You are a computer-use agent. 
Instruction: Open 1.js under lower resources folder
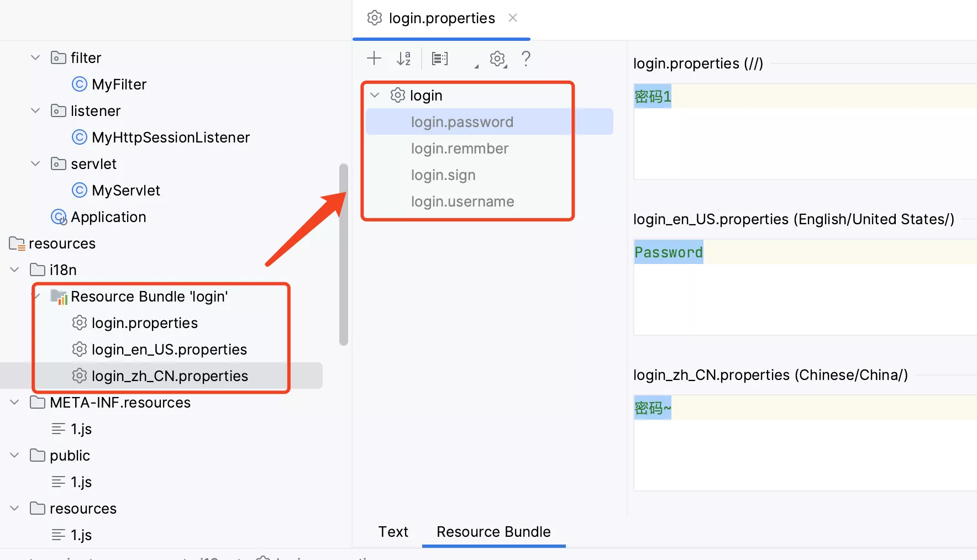point(81,535)
